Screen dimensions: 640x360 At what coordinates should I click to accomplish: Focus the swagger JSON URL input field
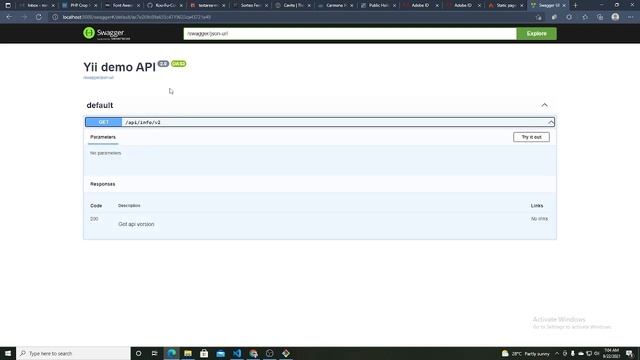pyautogui.click(x=350, y=33)
